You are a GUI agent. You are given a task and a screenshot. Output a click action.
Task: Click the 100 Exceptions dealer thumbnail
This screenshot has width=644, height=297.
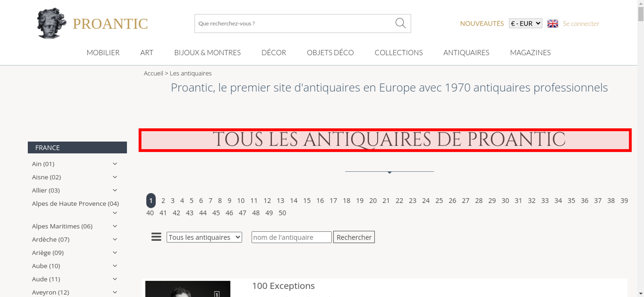(x=188, y=289)
